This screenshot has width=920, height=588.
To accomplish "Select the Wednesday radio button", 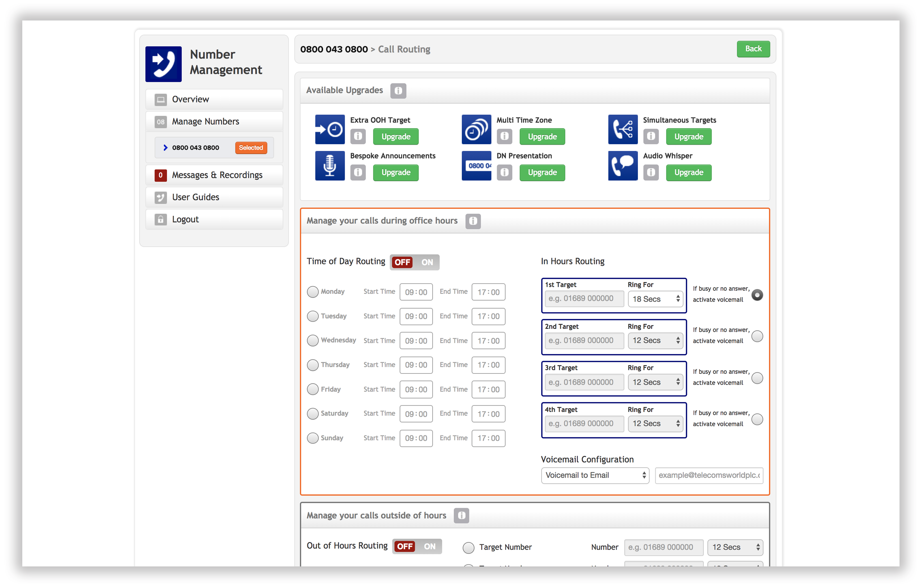I will coord(313,340).
